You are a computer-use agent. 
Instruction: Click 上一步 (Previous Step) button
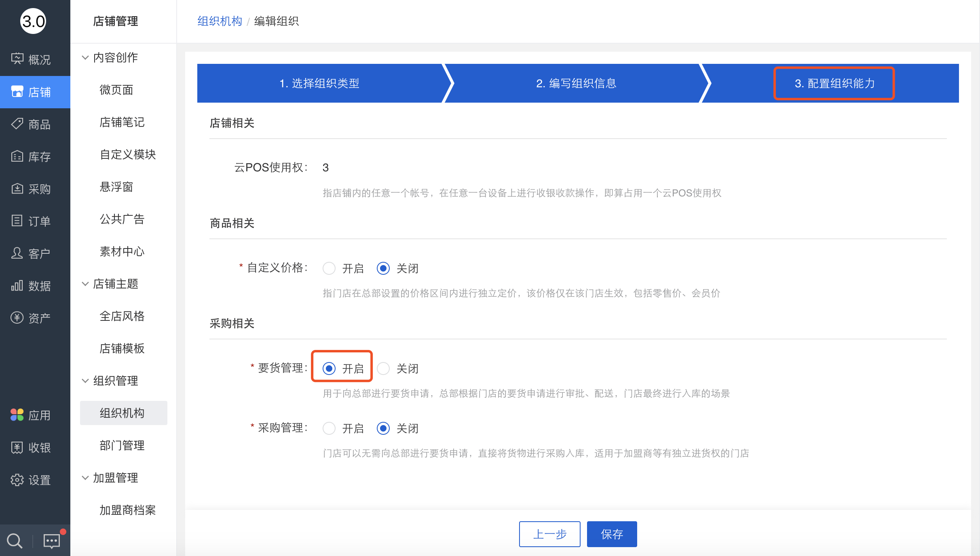pos(551,535)
